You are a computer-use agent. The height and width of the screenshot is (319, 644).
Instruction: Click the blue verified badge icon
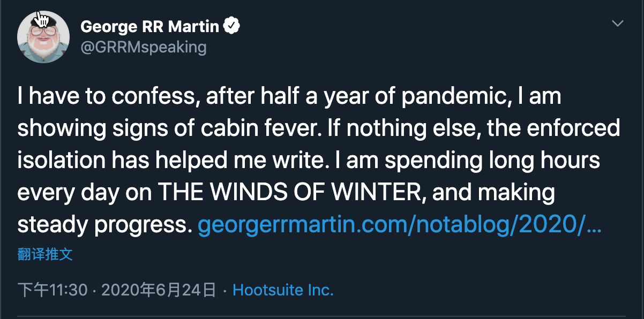click(231, 26)
